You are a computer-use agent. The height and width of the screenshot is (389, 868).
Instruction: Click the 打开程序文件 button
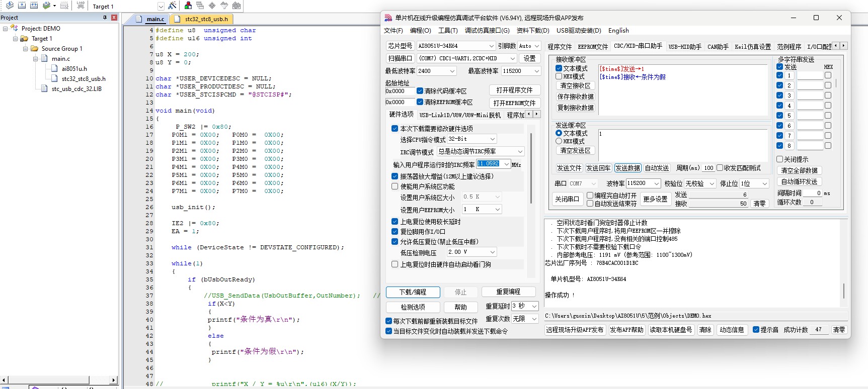click(x=515, y=90)
